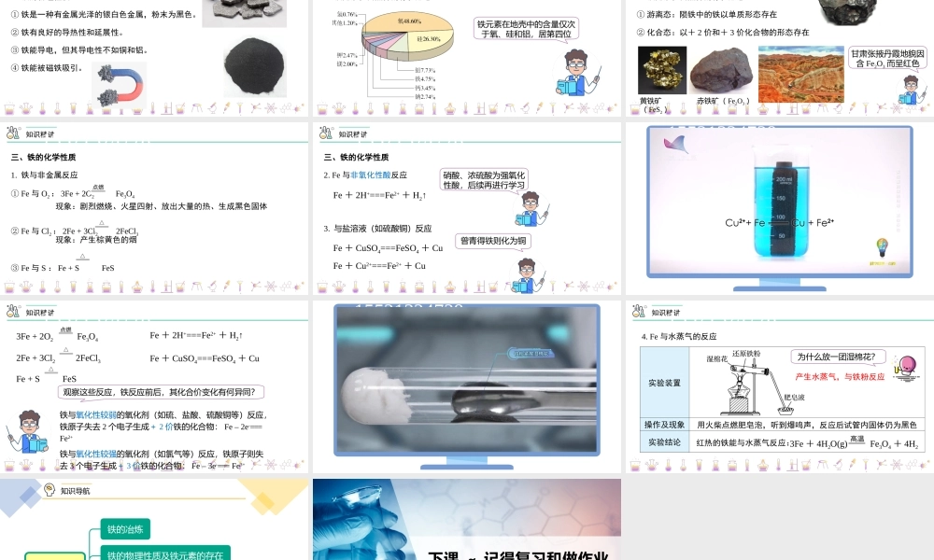Click the teal callout label in the test tube video
The width and height of the screenshot is (934, 560).
coord(531,353)
